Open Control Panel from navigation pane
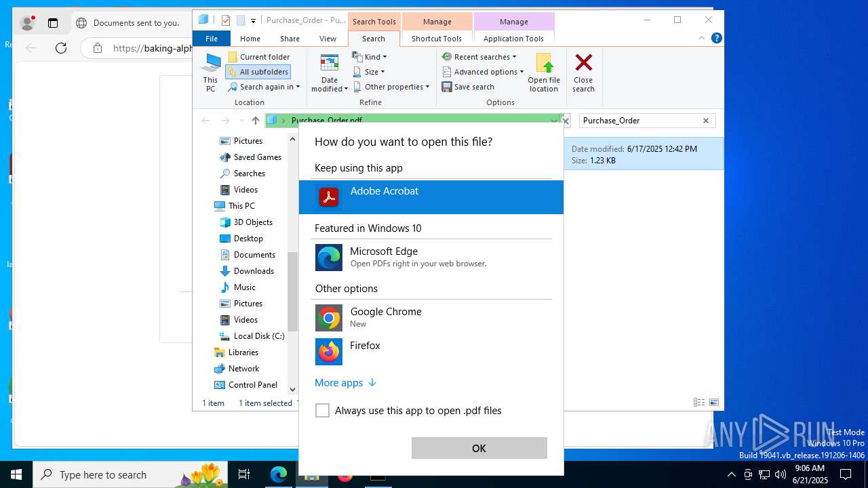Viewport: 868px width, 488px height. coord(252,385)
